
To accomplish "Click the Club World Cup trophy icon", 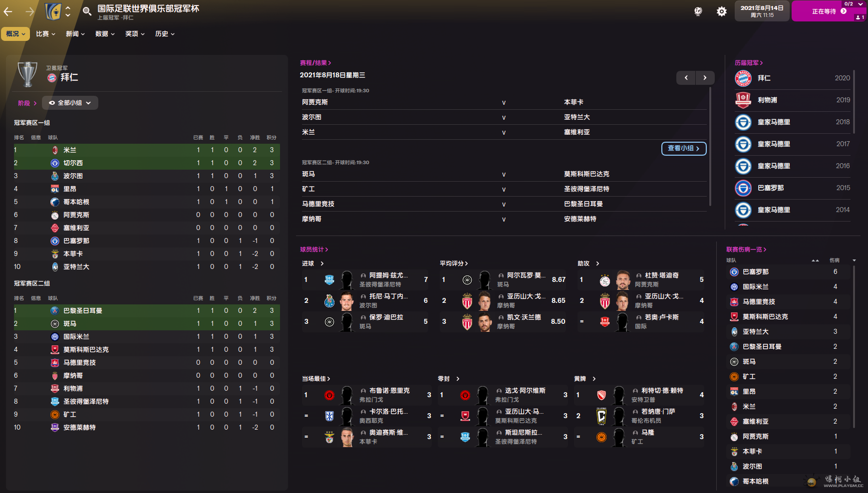I will point(27,74).
